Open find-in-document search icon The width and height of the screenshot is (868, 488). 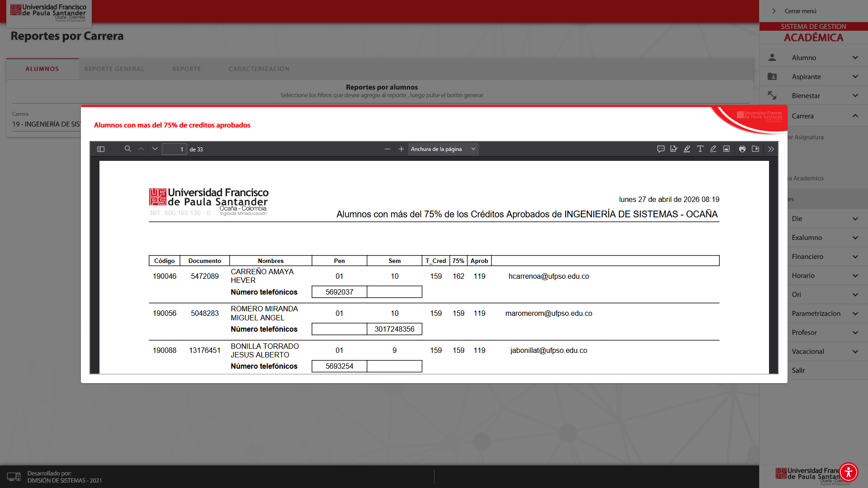coord(128,149)
